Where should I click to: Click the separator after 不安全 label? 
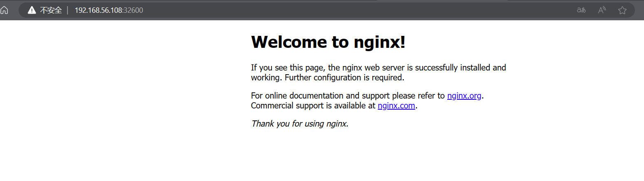[x=67, y=10]
